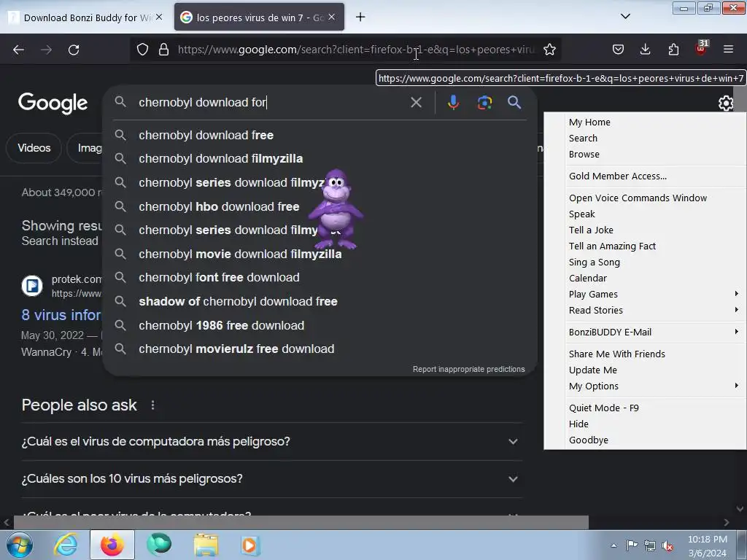Click the site security padlock icon
Image resolution: width=747 pixels, height=560 pixels.
pos(163,50)
